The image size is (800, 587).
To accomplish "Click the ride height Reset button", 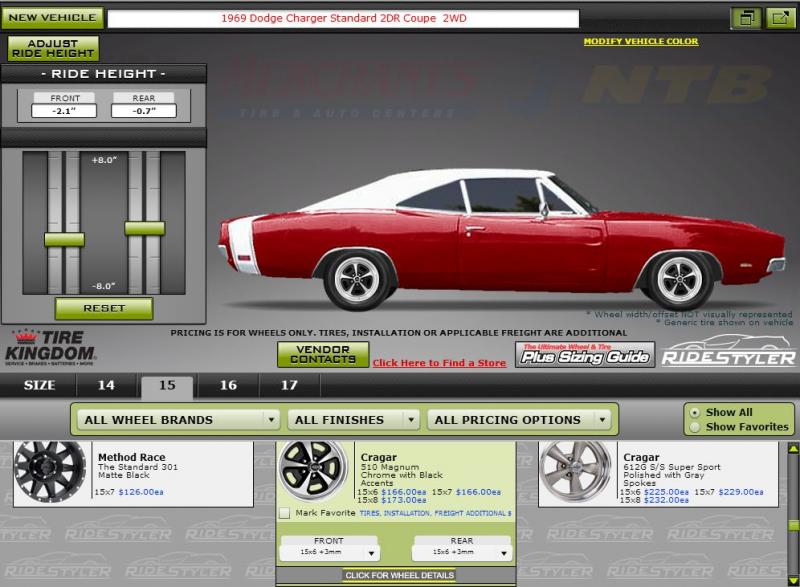I will (104, 309).
